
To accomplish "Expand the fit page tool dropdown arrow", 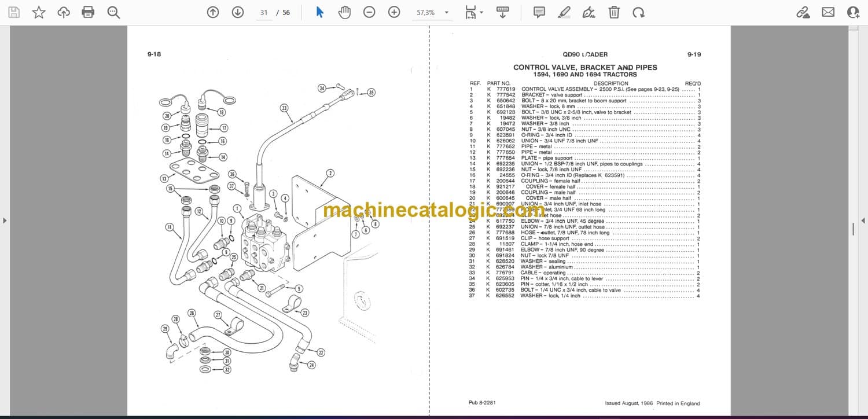I will [x=481, y=13].
